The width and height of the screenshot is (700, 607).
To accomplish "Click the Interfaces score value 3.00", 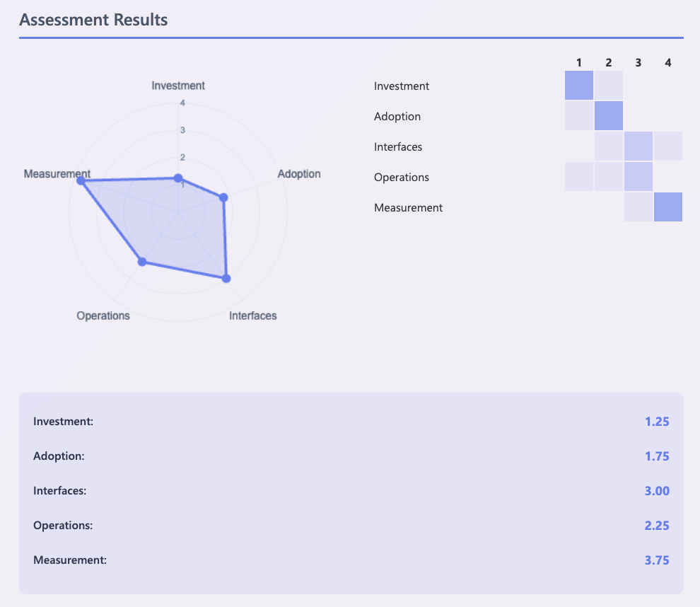I will click(x=656, y=491).
